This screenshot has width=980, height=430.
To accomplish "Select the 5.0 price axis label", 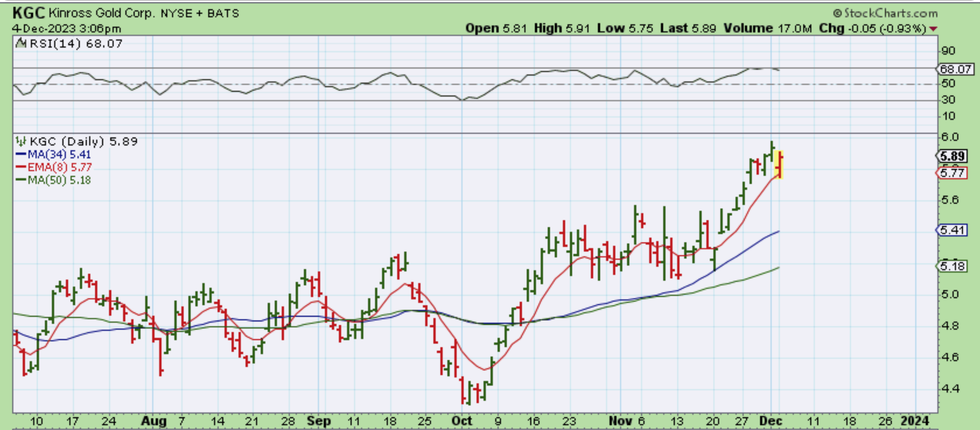I will (950, 294).
